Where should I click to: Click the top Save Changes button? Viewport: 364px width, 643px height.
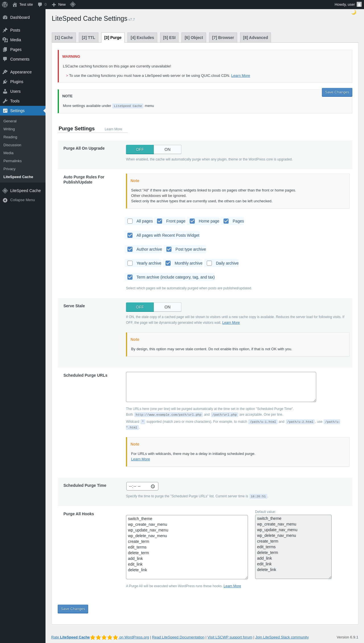(x=337, y=92)
